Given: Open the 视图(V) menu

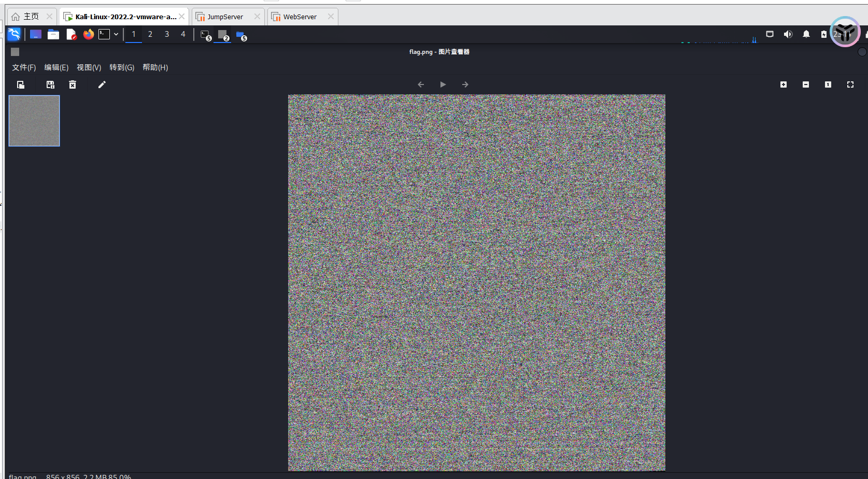Looking at the screenshot, I should point(89,67).
